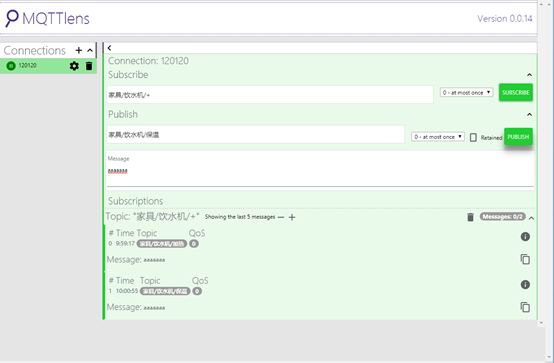The width and height of the screenshot is (554, 363).
Task: Click the Messages: 0/2 badge
Action: pyautogui.click(x=502, y=217)
